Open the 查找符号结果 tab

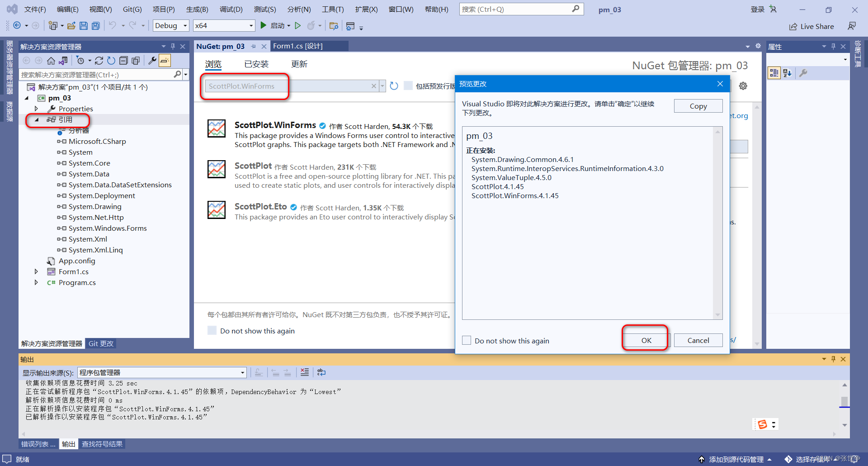[x=102, y=444]
